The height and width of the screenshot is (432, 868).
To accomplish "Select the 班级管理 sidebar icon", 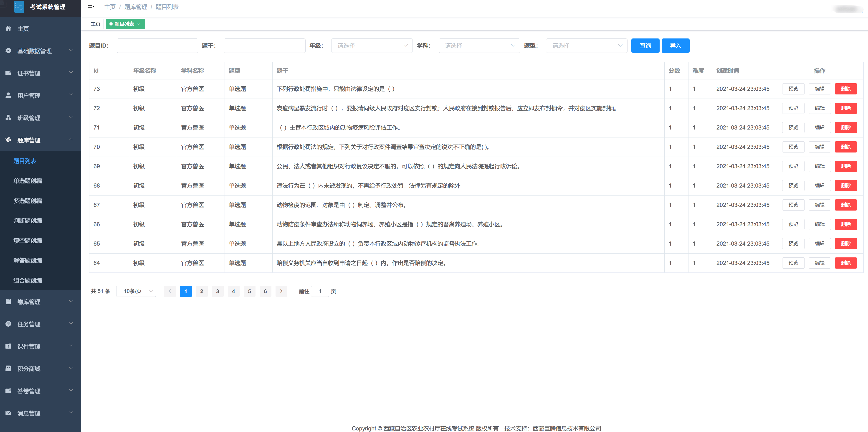I will (8, 118).
